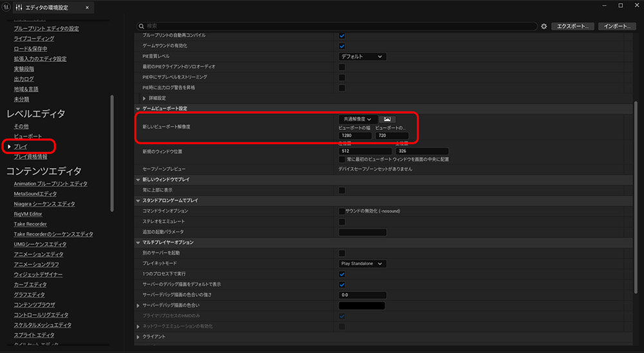Viewport: 644px width, 353px height.
Task: Open the settings gear next to search
Action: (544, 26)
